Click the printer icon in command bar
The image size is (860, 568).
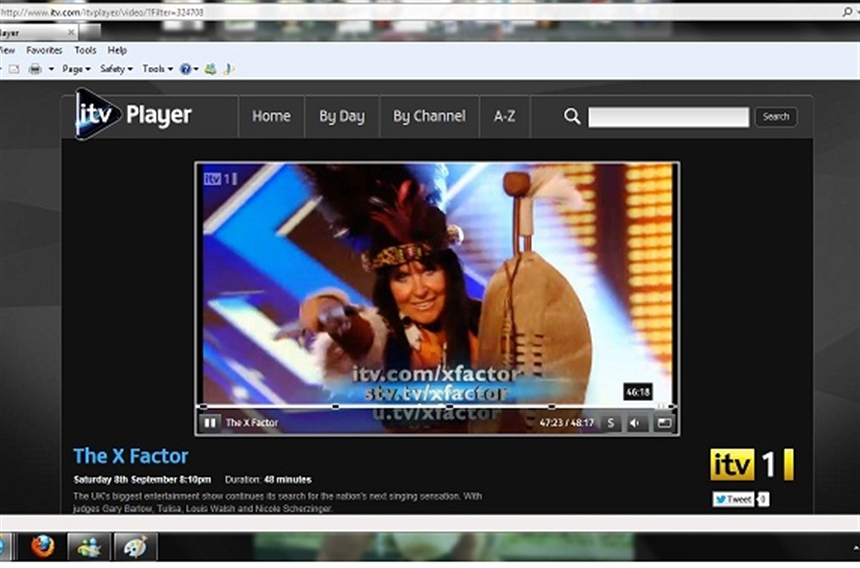click(x=35, y=69)
